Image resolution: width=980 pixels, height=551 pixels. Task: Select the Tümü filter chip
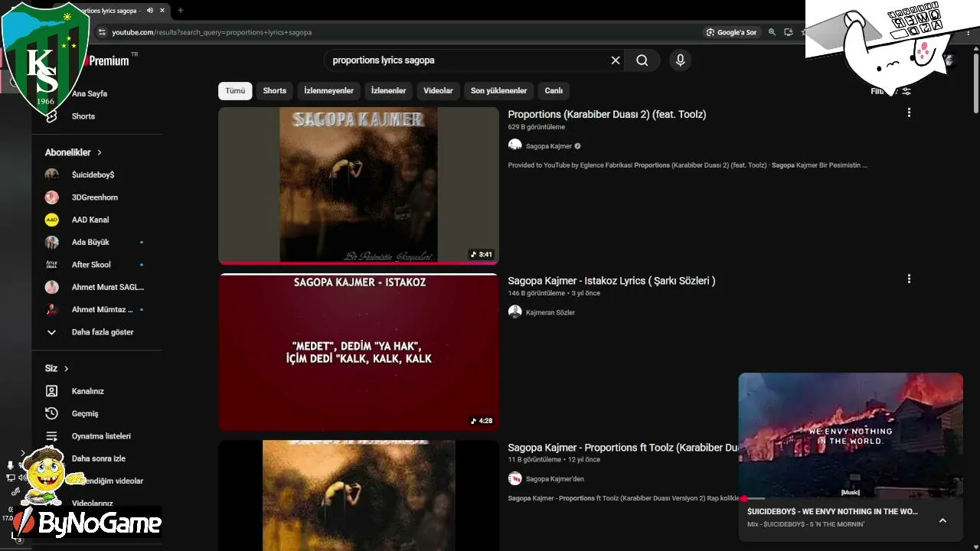point(235,91)
